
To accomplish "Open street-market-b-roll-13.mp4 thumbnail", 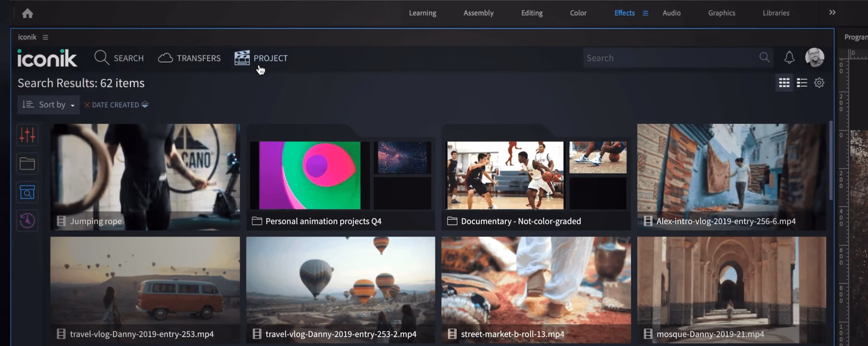I will coord(536,290).
